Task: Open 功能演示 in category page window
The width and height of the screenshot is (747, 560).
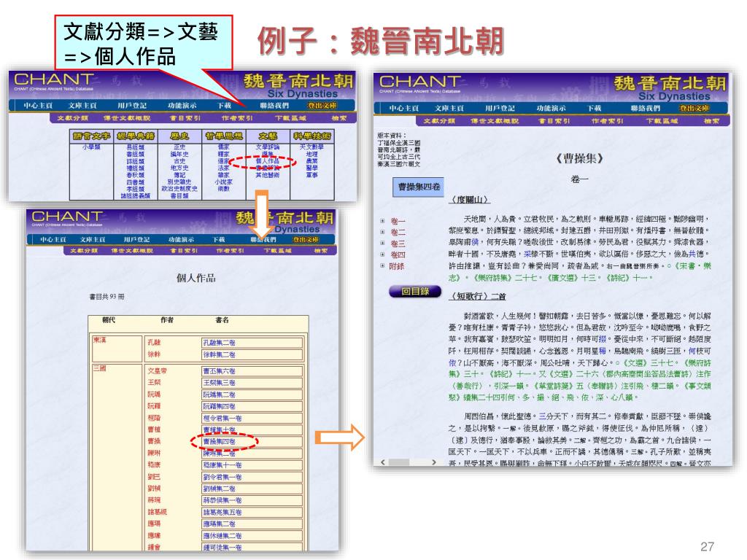Action: (x=182, y=105)
